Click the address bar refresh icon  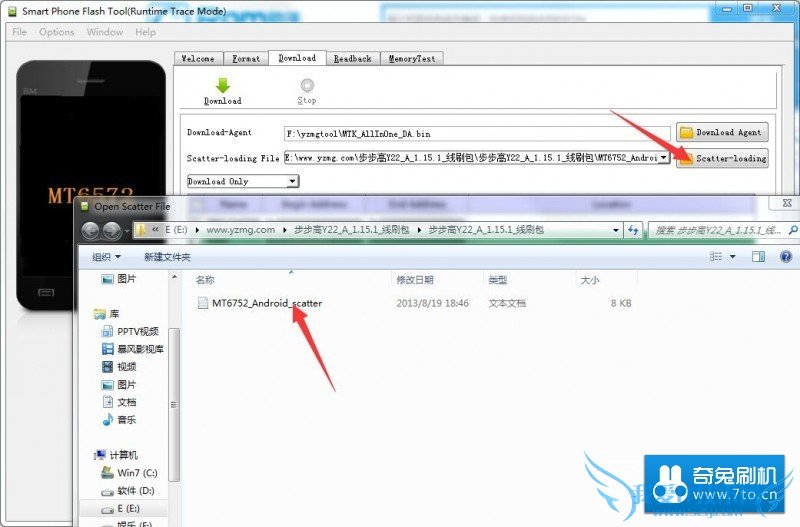633,230
